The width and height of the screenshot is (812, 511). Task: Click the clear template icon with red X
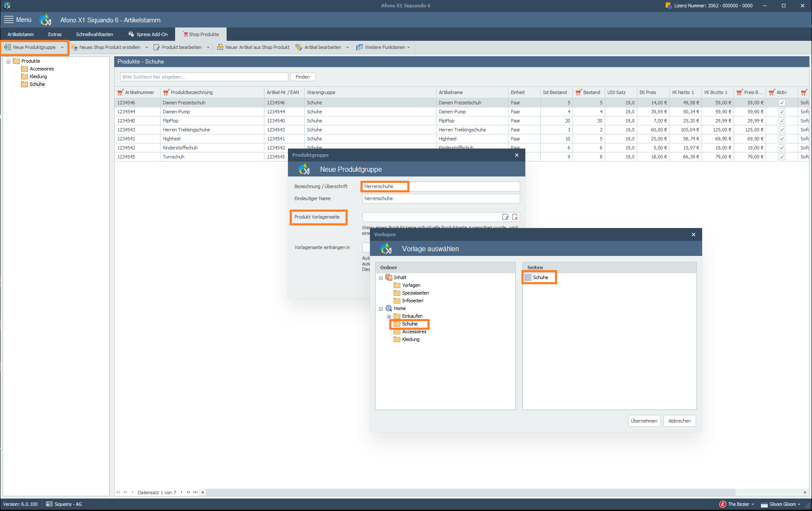(x=515, y=217)
